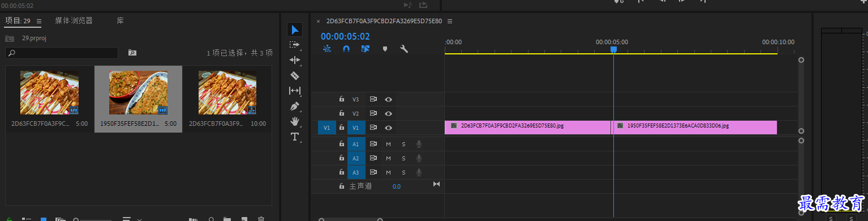Select the 5:00 skewers image thumbnail
Viewport: 868px width, 221px height.
coord(49,93)
